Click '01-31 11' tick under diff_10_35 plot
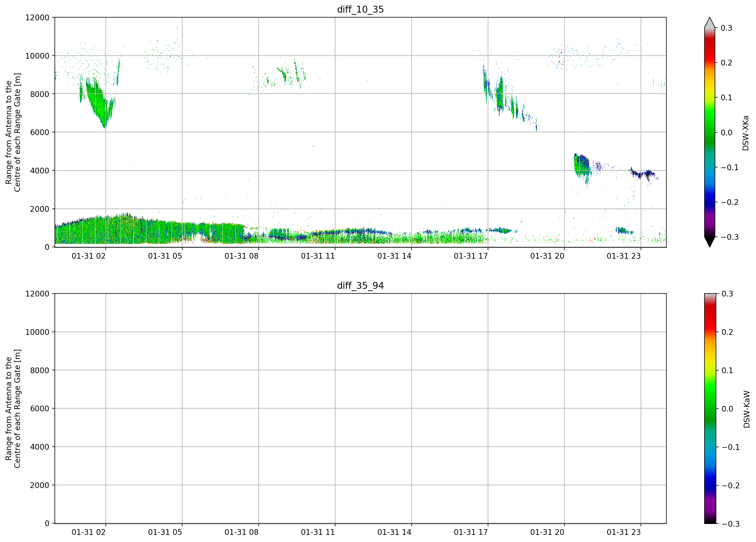This screenshot has width=756, height=542. pyautogui.click(x=318, y=256)
